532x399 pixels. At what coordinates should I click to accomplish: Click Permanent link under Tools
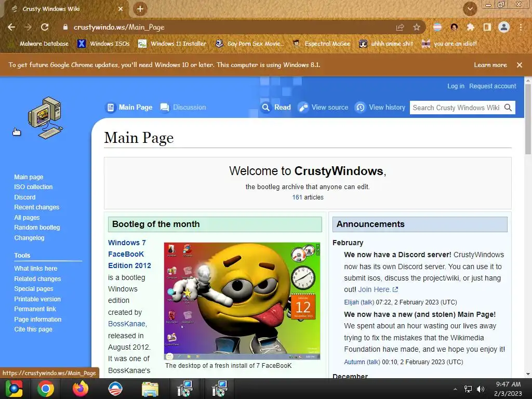[35, 309]
